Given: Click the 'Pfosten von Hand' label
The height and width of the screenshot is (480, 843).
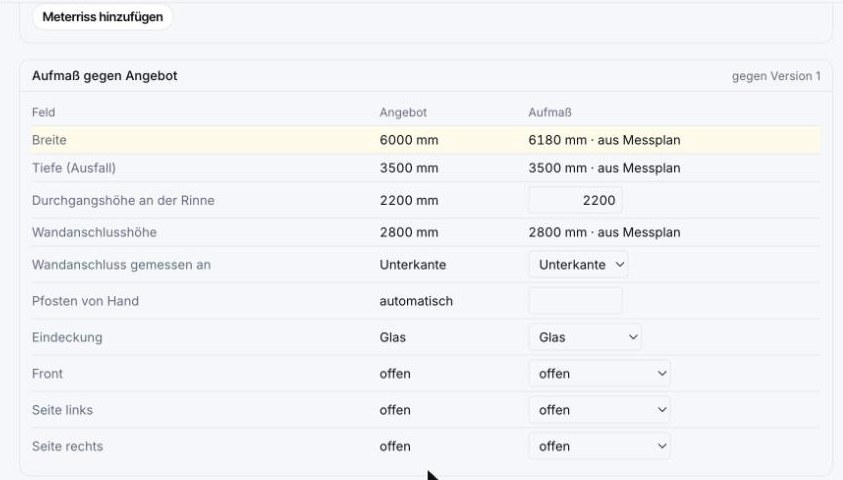Looking at the screenshot, I should coord(85,301).
